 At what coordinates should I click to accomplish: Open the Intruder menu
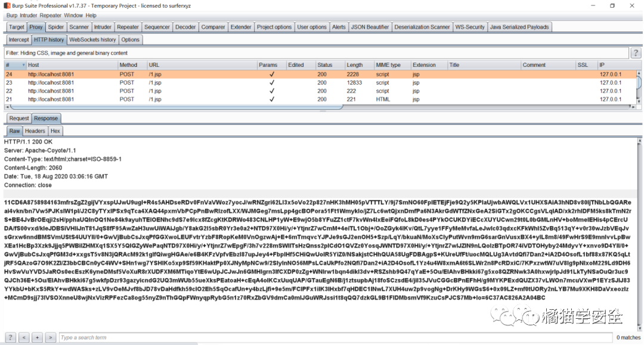[x=29, y=15]
